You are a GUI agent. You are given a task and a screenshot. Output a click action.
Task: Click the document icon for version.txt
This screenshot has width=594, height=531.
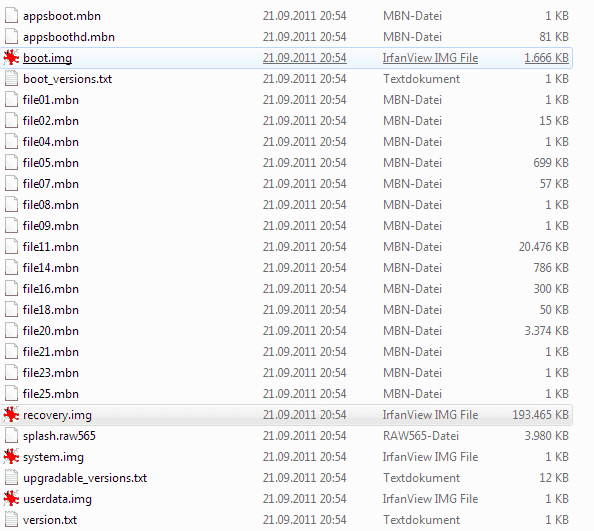11,520
